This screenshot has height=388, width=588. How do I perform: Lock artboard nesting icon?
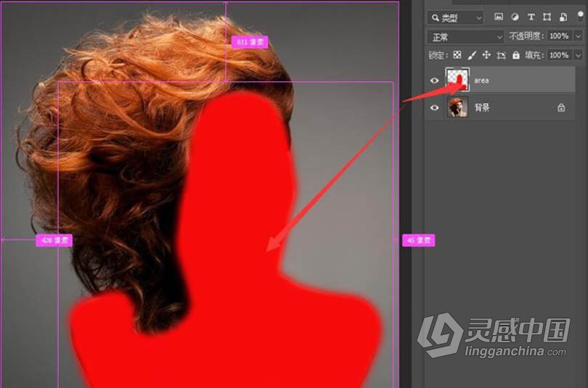[x=502, y=55]
